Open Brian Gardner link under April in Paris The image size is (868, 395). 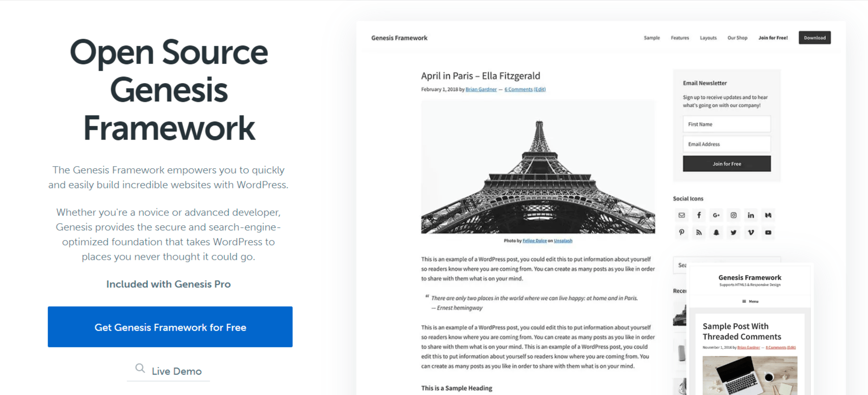(481, 89)
